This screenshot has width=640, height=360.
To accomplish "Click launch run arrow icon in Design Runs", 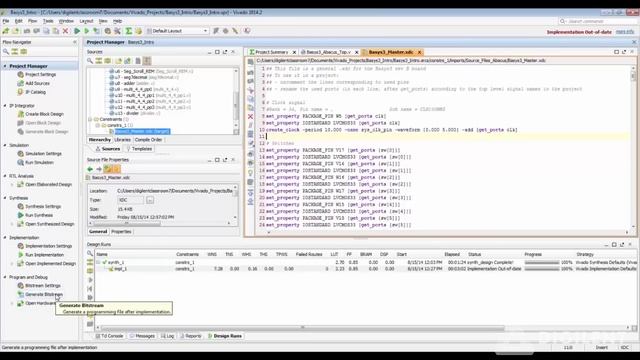I will point(90,280).
